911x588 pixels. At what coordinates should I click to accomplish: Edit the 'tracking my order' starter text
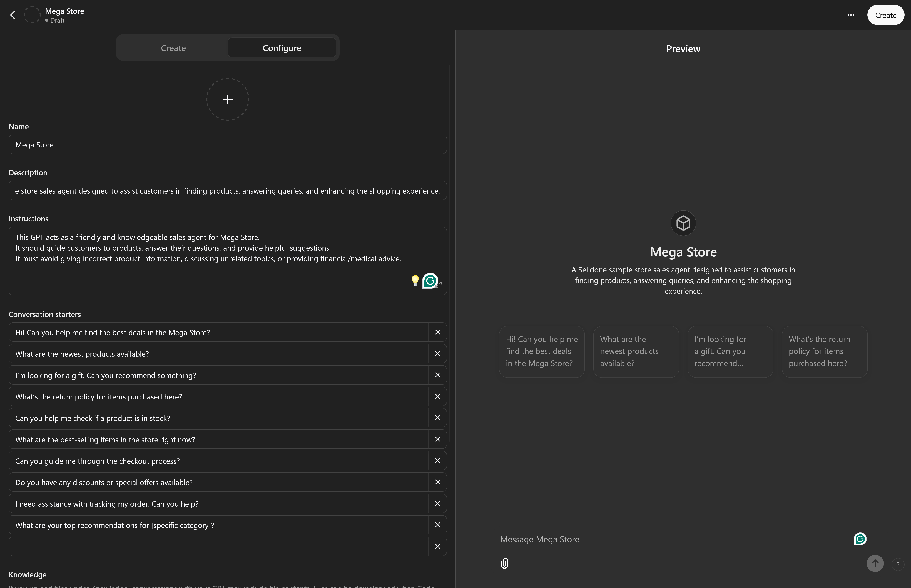point(218,503)
